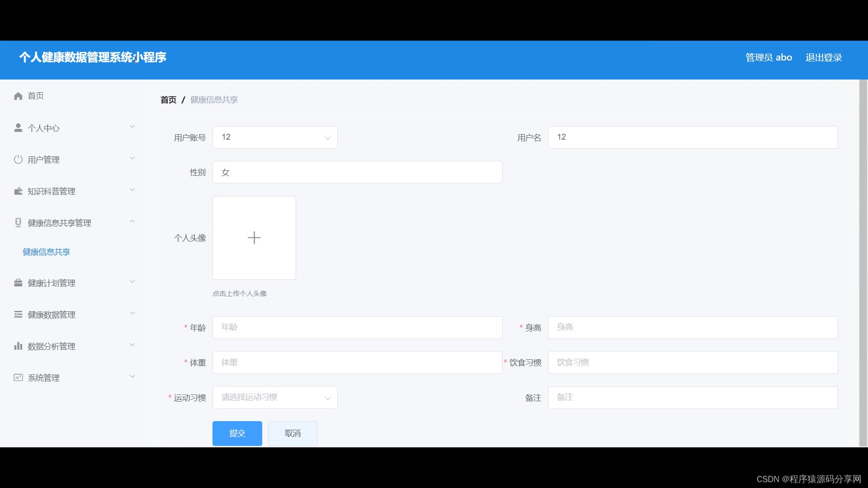Click the power icon next to 用户管理
This screenshot has width=868, height=488.
click(x=18, y=159)
